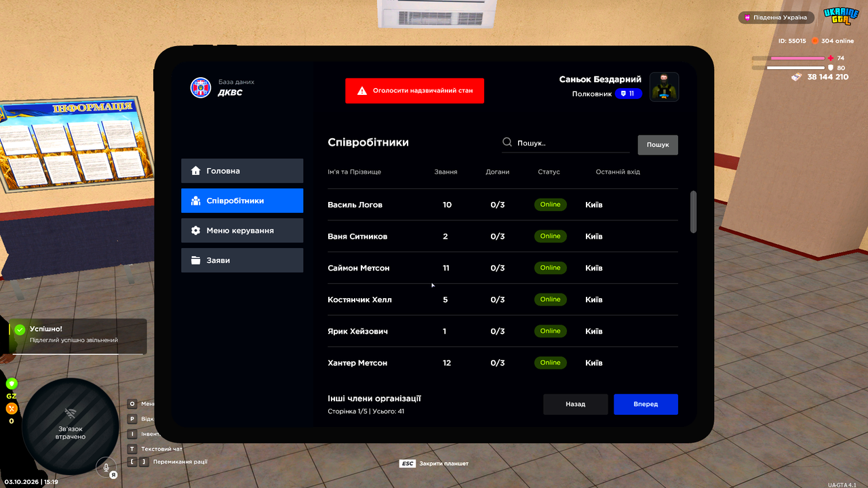The height and width of the screenshot is (488, 868).
Task: Click the 0/3 reprimands value for Ваня Ситников
Action: 498,237
